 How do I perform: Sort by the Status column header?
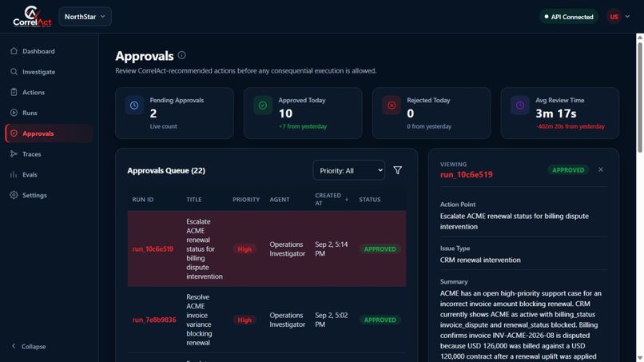pos(370,199)
